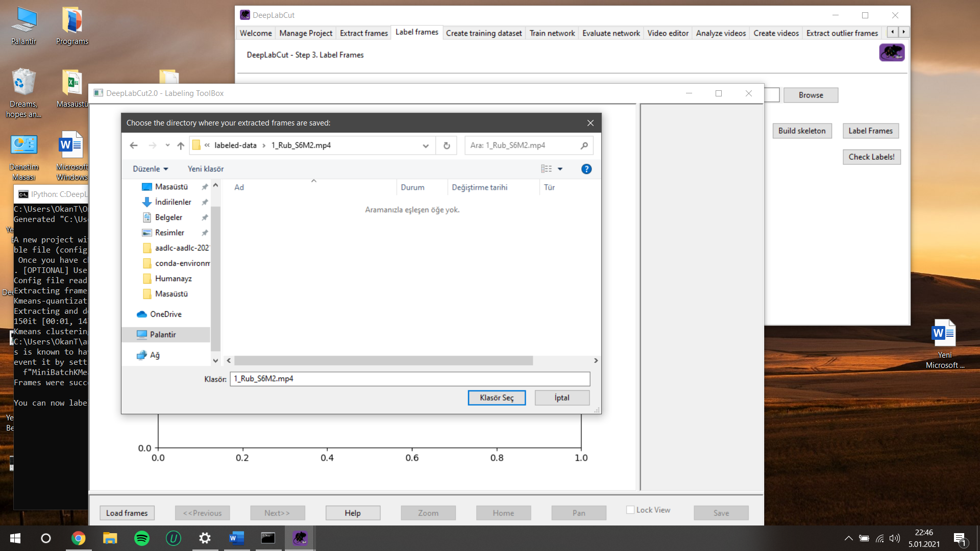Open the help question mark icon
The image size is (980, 551).
586,169
